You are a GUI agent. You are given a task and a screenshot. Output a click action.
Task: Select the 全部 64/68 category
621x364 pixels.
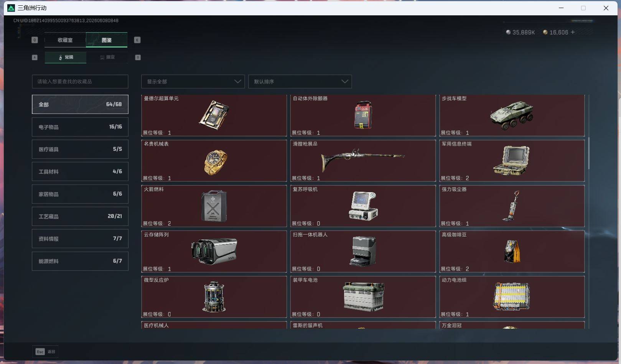pos(80,104)
